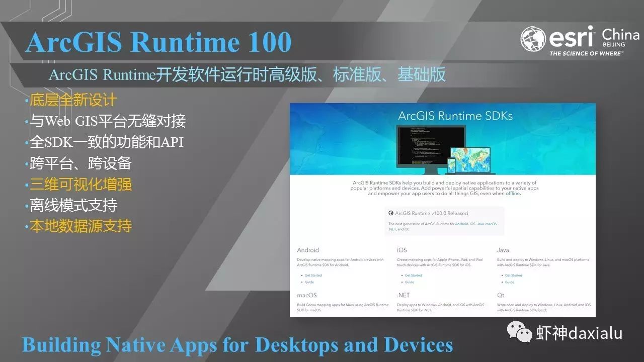The height and width of the screenshot is (362, 644).
Task: Click the Esri globe logo icon
Action: coord(533,39)
